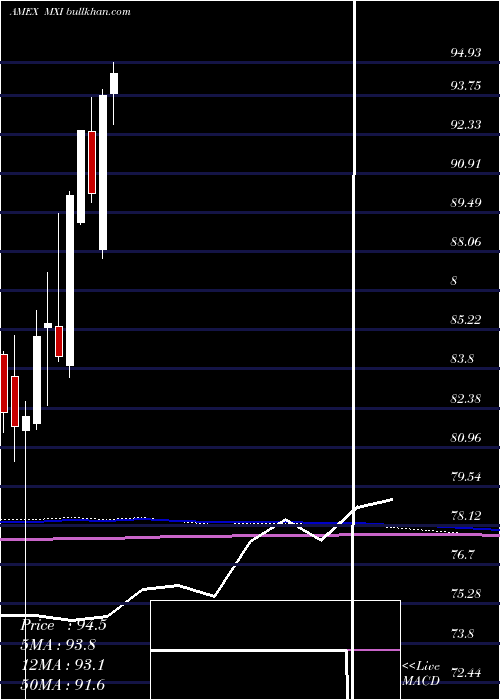Click the 76.7 price axis label
The height and width of the screenshot is (700, 500).
pos(462,555)
